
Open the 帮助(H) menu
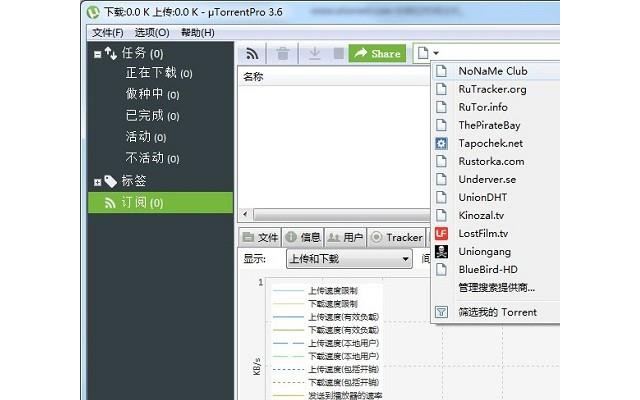198,33
